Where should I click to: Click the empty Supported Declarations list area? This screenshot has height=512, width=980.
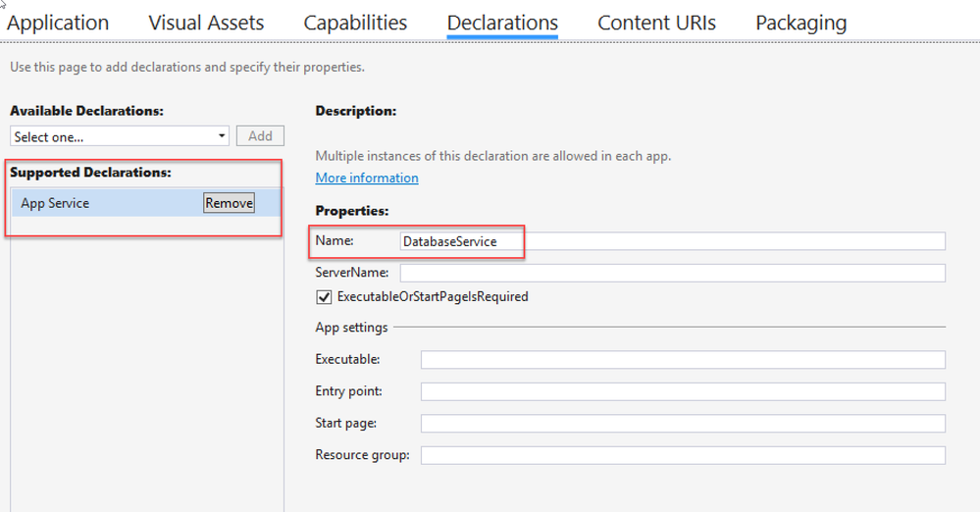click(146, 373)
